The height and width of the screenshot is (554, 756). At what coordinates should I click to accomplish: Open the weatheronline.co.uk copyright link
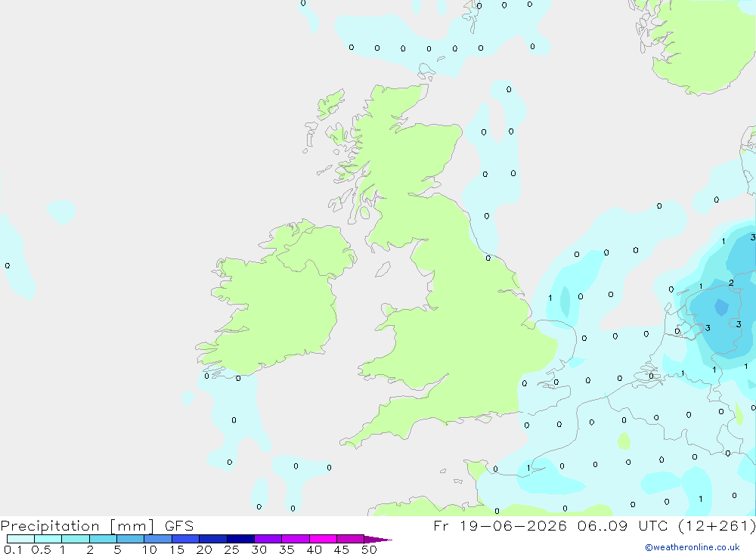tap(692, 547)
